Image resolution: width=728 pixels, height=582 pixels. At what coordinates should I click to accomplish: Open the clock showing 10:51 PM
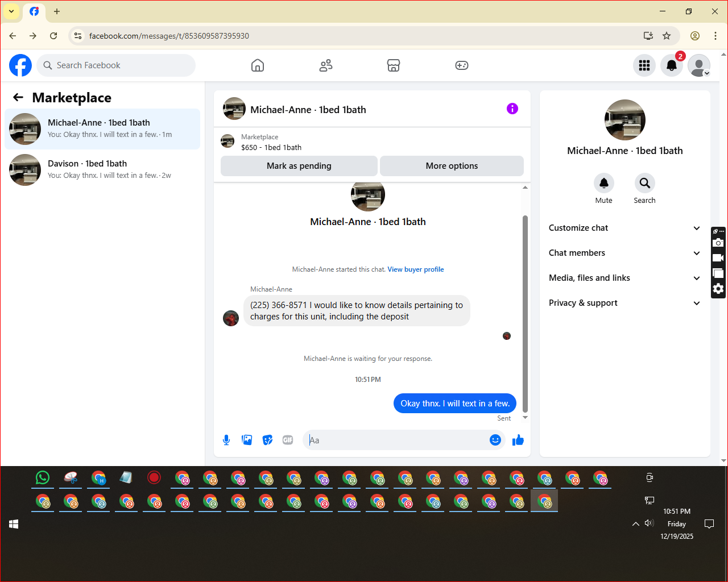(677, 512)
